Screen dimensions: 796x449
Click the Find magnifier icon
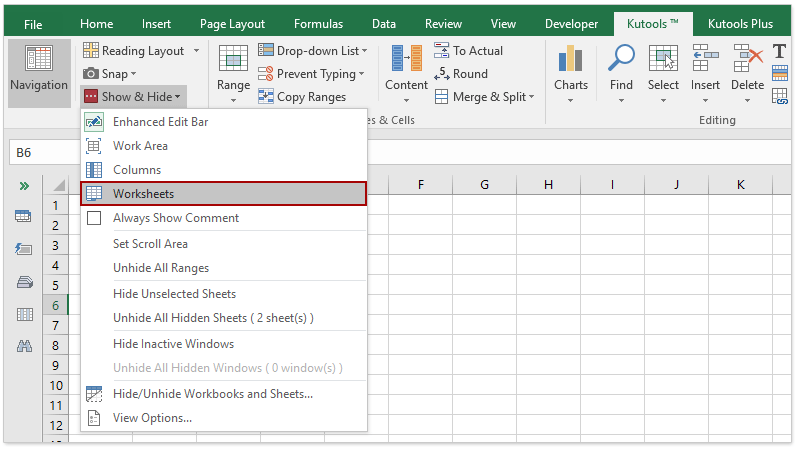click(621, 57)
